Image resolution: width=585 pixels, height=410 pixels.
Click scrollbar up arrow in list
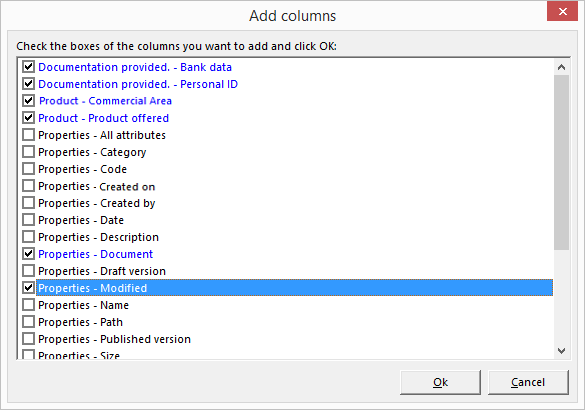pyautogui.click(x=561, y=67)
